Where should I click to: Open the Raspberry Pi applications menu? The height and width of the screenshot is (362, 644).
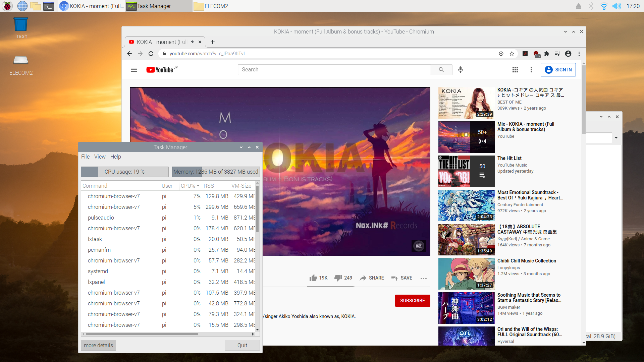click(7, 6)
